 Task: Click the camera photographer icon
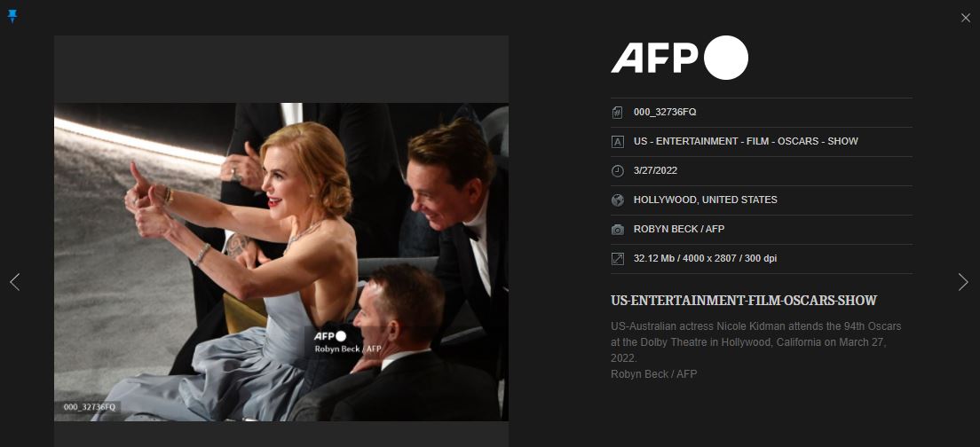pyautogui.click(x=618, y=230)
